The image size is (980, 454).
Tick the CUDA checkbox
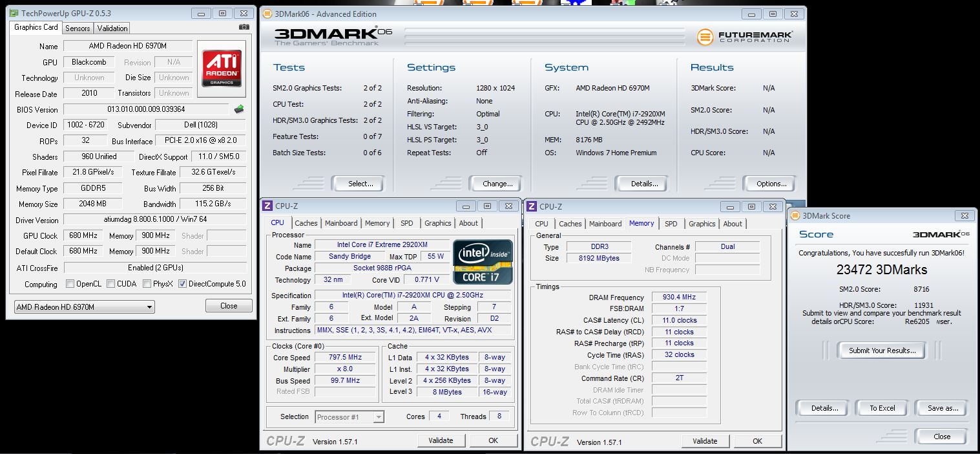(111, 284)
